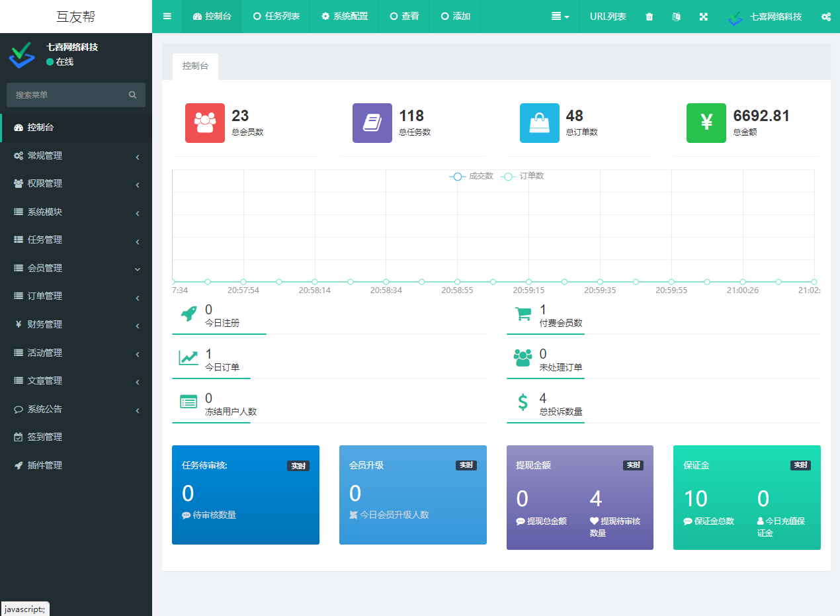Expand the 财务管理 sidebar menu
The image size is (840, 616).
tap(76, 325)
